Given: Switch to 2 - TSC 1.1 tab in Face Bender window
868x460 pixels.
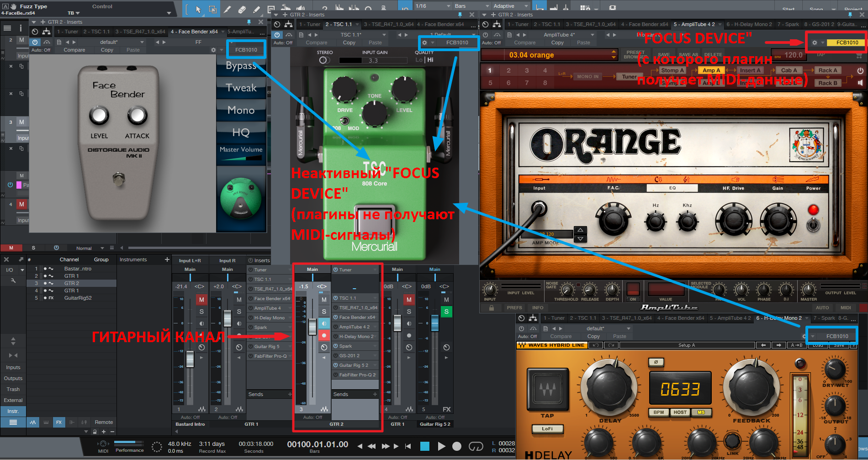Looking at the screenshot, I should 96,32.
